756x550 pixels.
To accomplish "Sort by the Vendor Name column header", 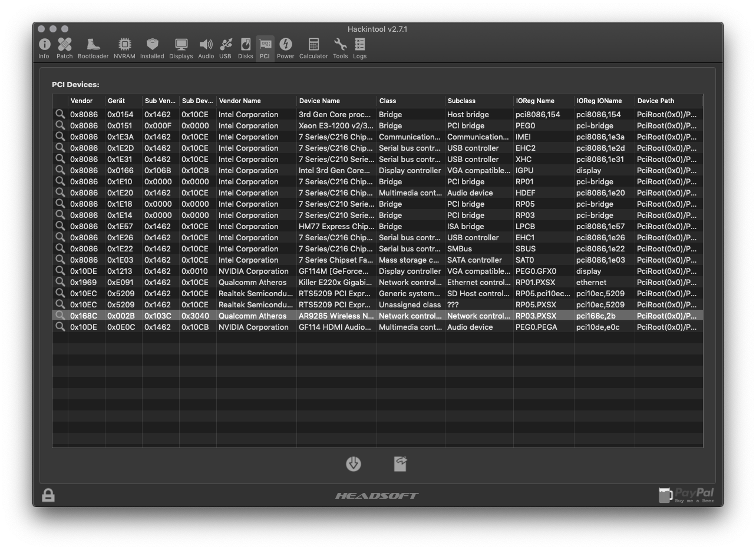I will coord(256,101).
